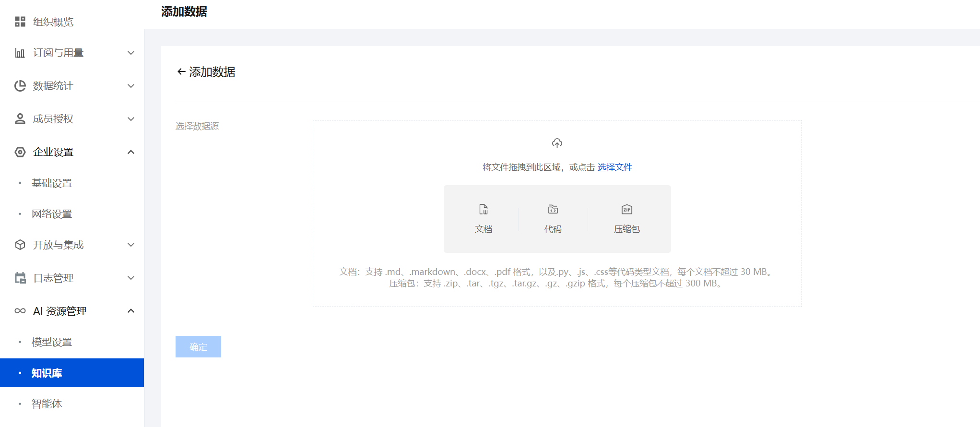Image resolution: width=980 pixels, height=427 pixels.
Task: Click the 文档 document type icon
Action: point(484,209)
